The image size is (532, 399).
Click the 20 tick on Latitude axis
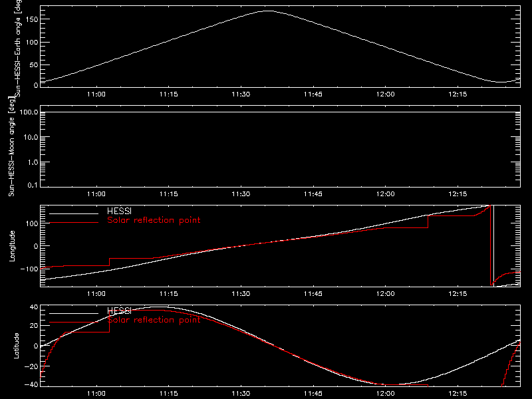(34, 325)
